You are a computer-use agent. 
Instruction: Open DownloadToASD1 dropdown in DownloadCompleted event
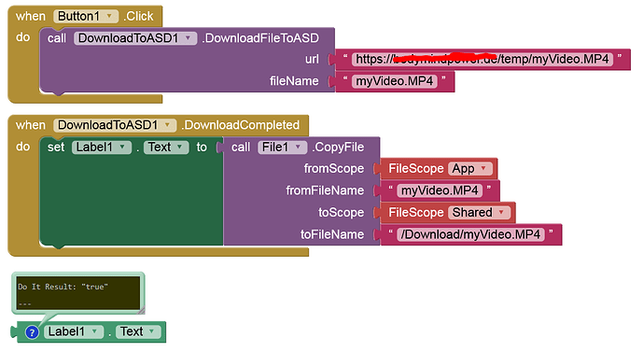(x=115, y=125)
